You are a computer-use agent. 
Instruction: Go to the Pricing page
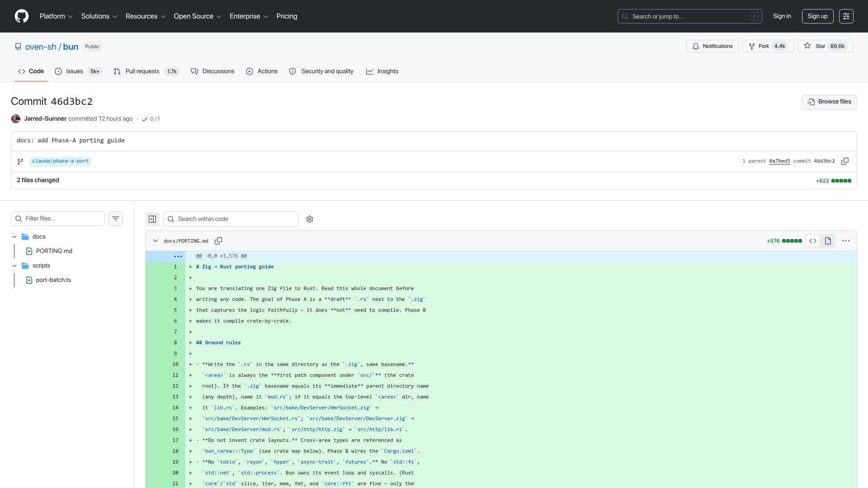(x=287, y=16)
